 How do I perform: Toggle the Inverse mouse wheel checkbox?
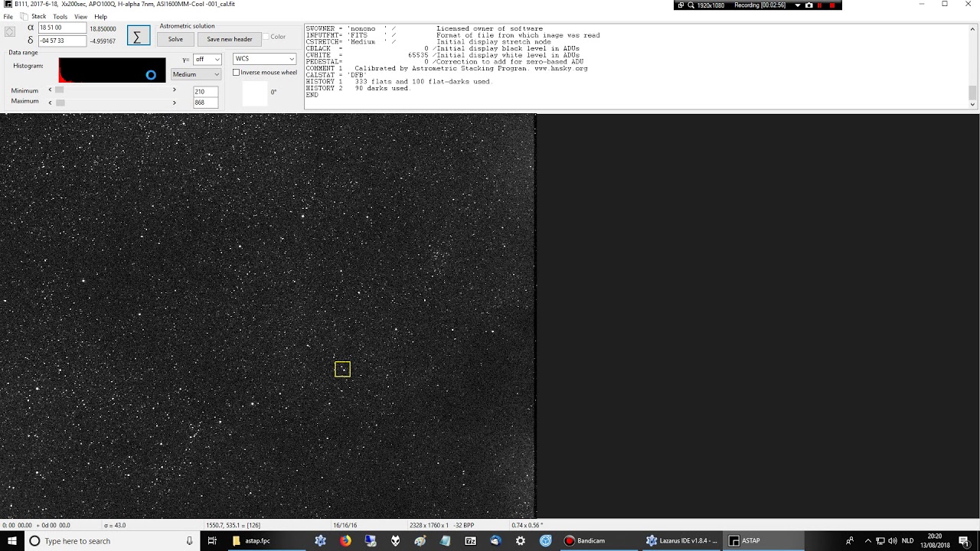pos(236,73)
